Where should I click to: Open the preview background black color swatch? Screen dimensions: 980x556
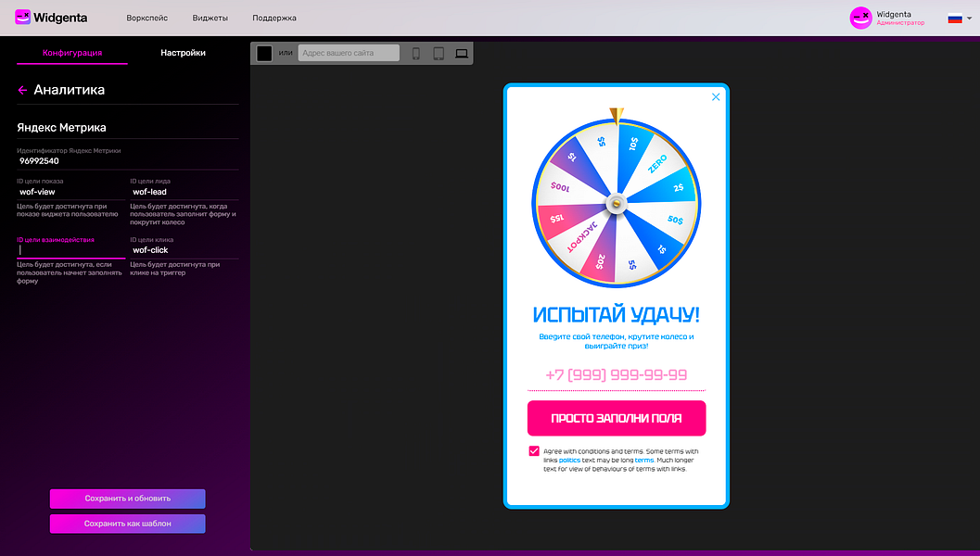pyautogui.click(x=264, y=53)
